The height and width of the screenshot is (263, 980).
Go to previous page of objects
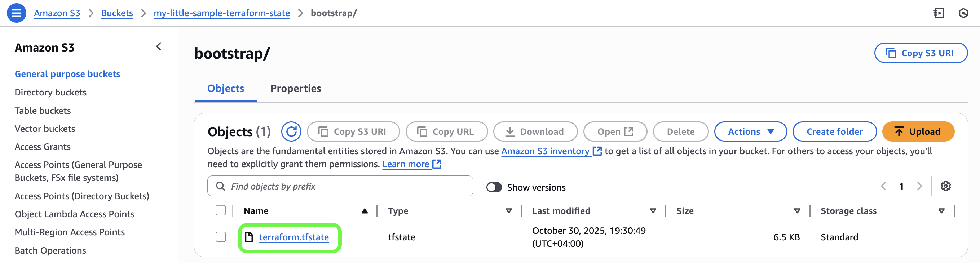pos(883,186)
